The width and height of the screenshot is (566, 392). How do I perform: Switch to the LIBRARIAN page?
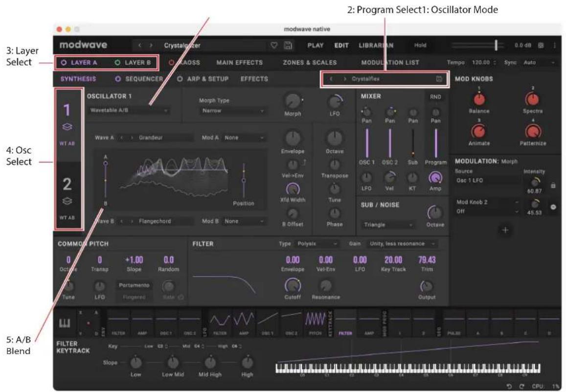click(x=376, y=46)
